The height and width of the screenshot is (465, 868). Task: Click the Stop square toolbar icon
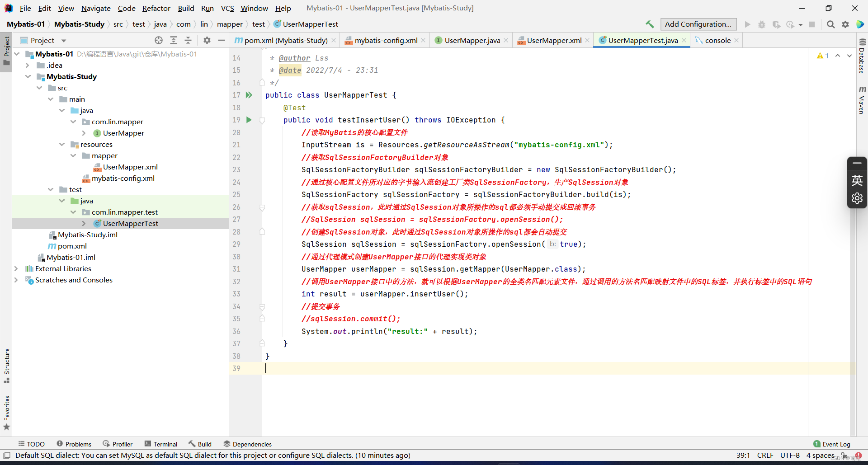812,24
